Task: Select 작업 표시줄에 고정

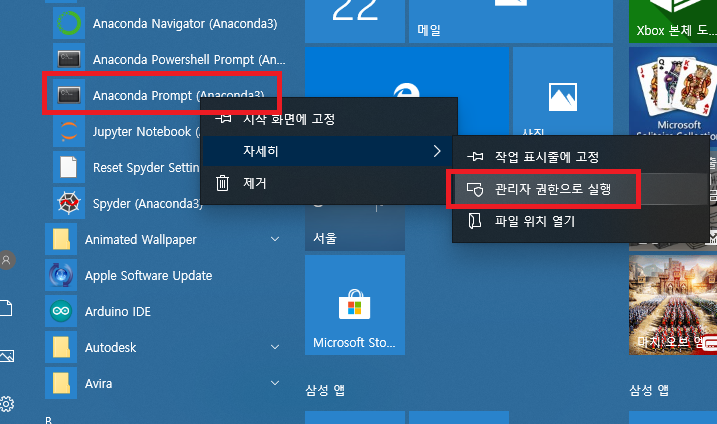Action: coord(581,157)
